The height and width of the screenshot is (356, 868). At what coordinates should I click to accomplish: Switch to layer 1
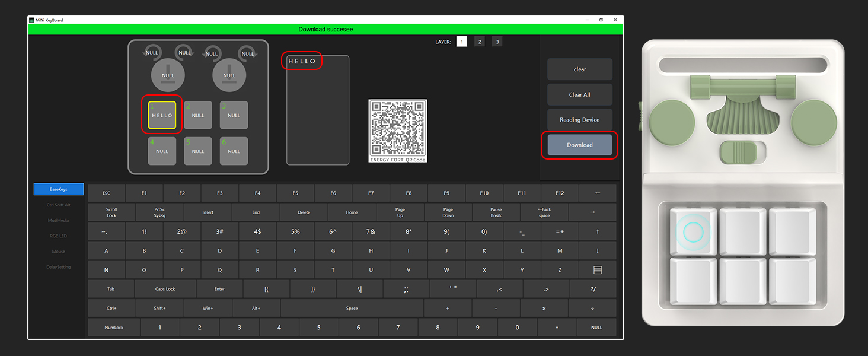point(461,41)
